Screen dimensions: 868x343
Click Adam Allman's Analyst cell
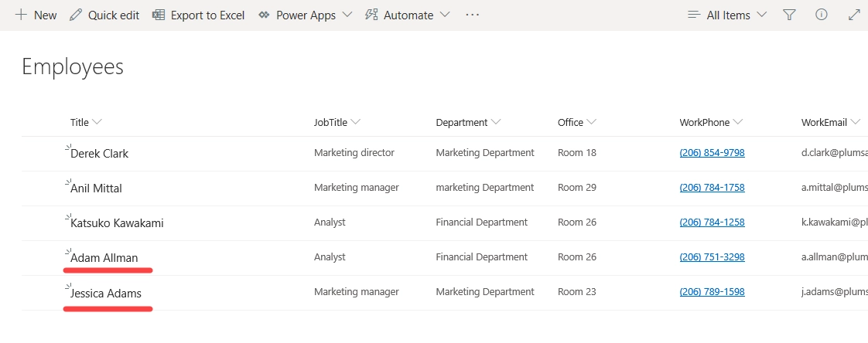330,257
